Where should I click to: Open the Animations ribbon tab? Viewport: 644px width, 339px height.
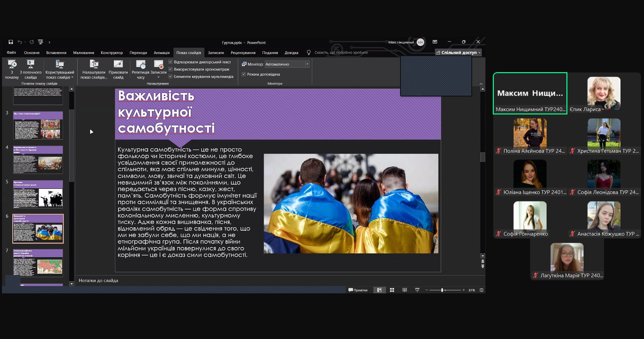(162, 53)
